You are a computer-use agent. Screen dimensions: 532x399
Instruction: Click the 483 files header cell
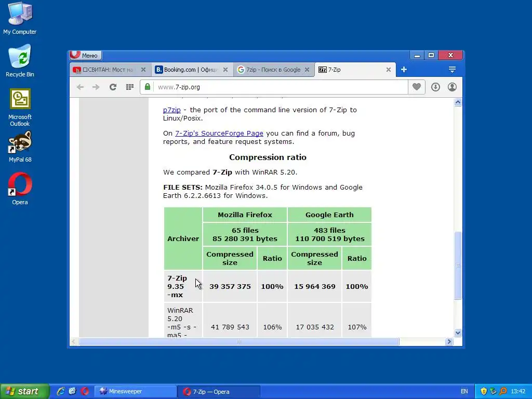point(329,234)
